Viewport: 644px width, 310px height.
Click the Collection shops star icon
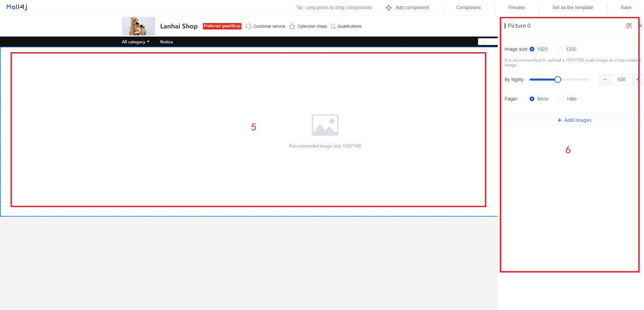[x=292, y=26]
